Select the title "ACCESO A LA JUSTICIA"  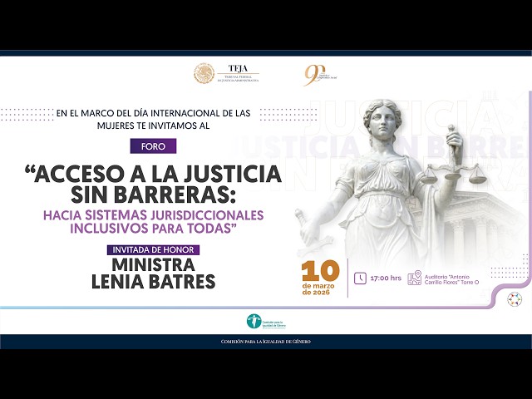tap(154, 174)
